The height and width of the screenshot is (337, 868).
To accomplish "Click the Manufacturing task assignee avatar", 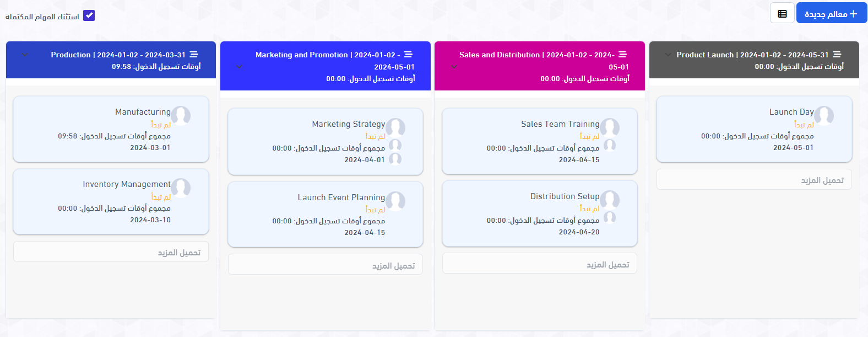I will point(181,116).
